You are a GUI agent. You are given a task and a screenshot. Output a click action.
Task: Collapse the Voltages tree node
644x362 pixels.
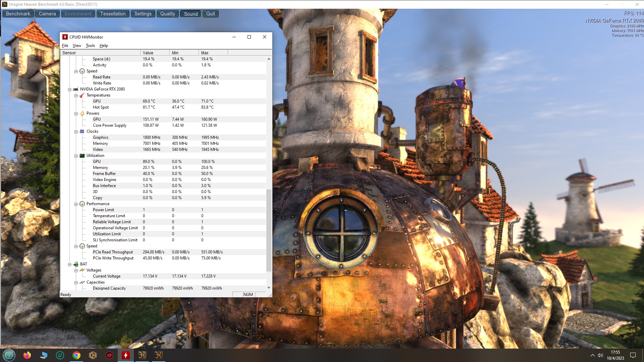pyautogui.click(x=76, y=270)
